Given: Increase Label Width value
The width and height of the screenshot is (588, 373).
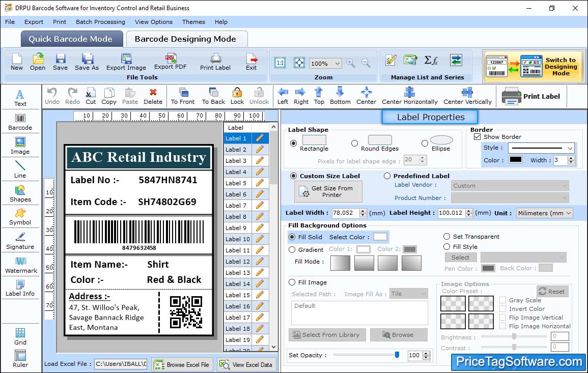Looking at the screenshot, I should (362, 211).
